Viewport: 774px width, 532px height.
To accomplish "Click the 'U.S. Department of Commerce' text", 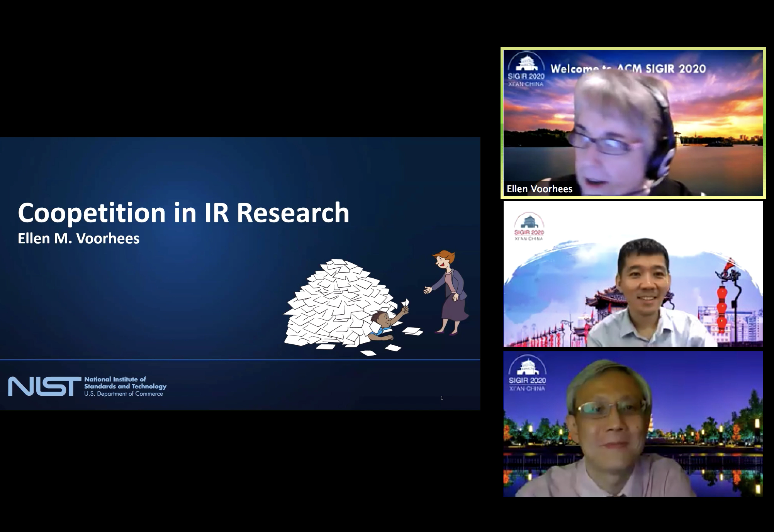I will 124,394.
